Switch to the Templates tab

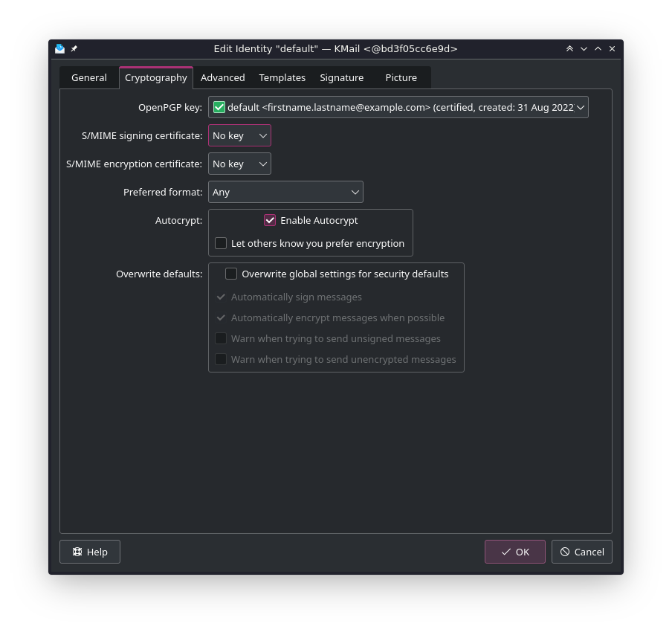tap(282, 77)
